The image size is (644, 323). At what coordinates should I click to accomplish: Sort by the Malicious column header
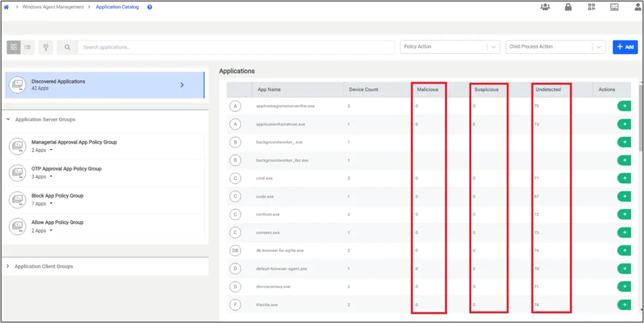click(x=427, y=90)
